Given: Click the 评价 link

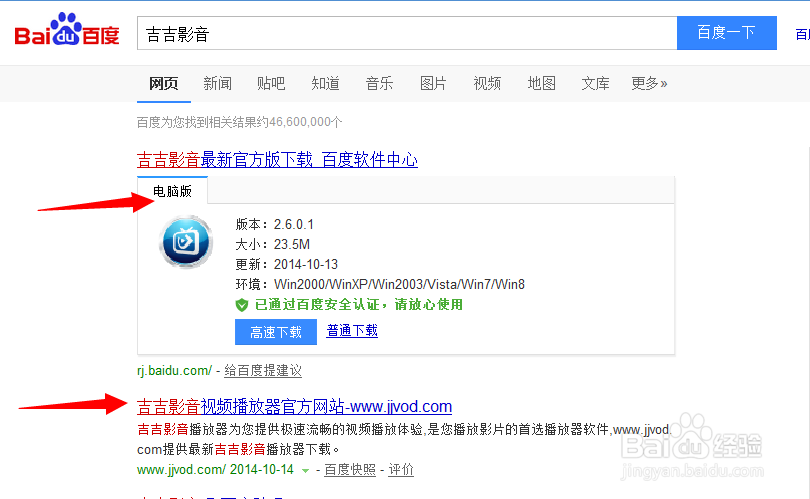Looking at the screenshot, I should 401,470.
